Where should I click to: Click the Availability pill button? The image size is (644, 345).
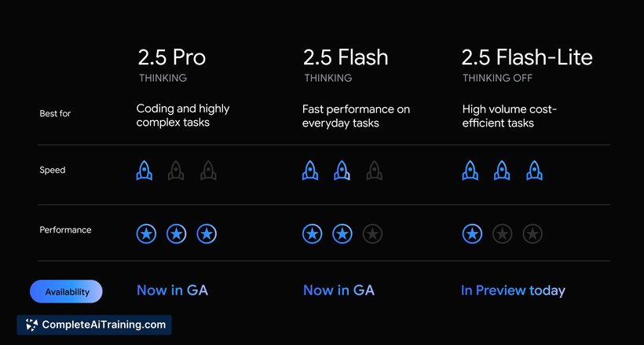point(66,292)
